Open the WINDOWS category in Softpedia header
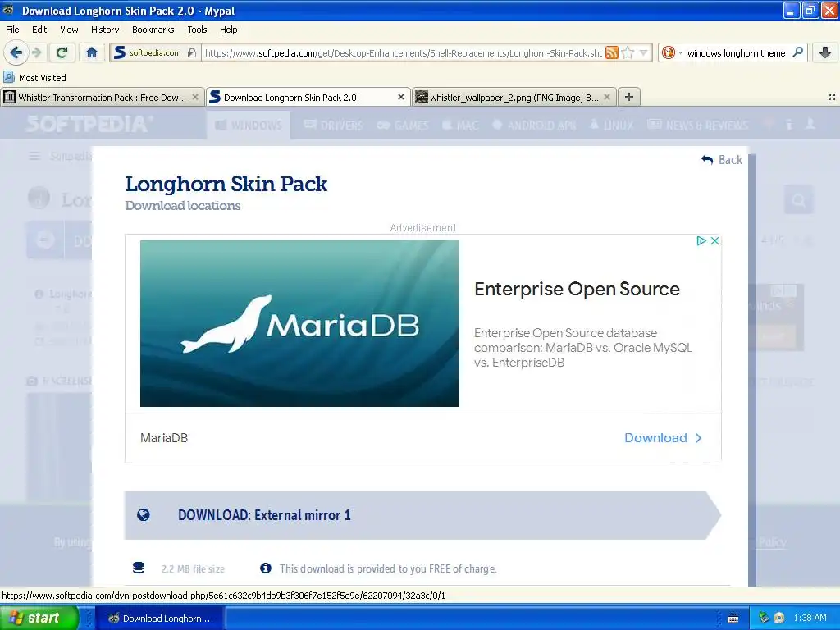 pyautogui.click(x=249, y=126)
